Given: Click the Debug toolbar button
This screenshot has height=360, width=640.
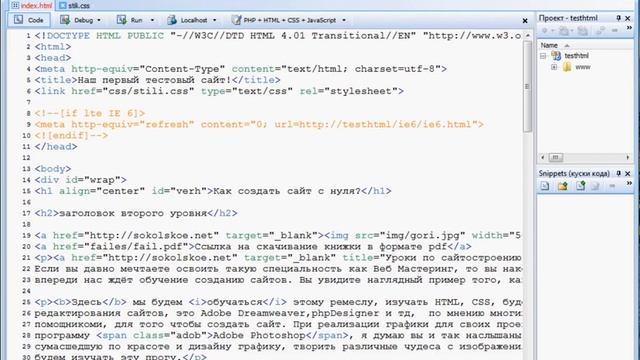Looking at the screenshot, I should (x=77, y=20).
